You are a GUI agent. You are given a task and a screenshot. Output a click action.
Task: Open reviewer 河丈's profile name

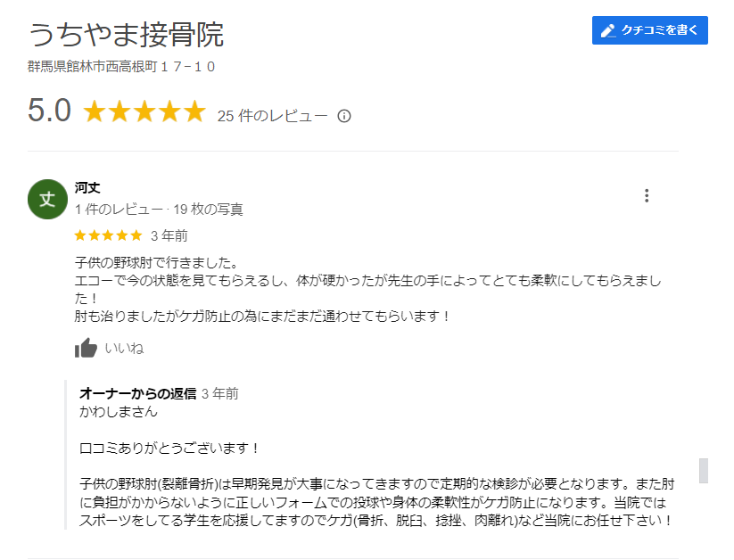pos(87,188)
